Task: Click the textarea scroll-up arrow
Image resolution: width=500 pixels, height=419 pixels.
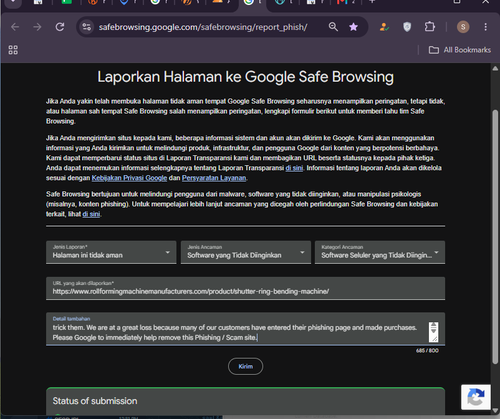Action: (433, 325)
